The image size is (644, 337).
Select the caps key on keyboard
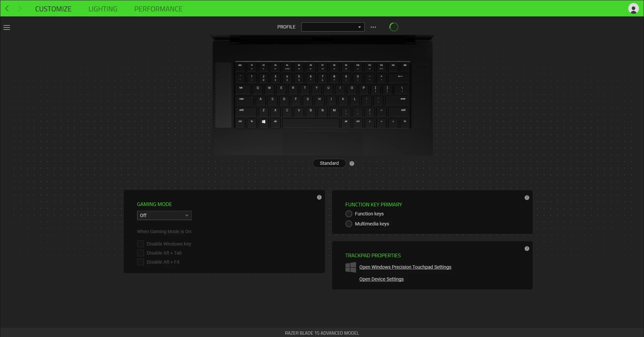245,100
